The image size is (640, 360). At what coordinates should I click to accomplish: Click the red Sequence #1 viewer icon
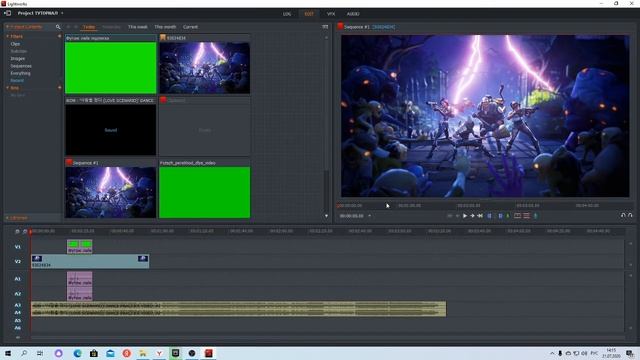(x=340, y=27)
